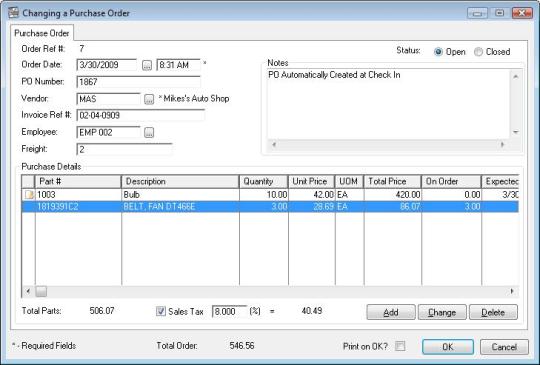Click the purchase details horizontal scrollbar thumb
Image resolution: width=540 pixels, height=365 pixels.
(41, 291)
